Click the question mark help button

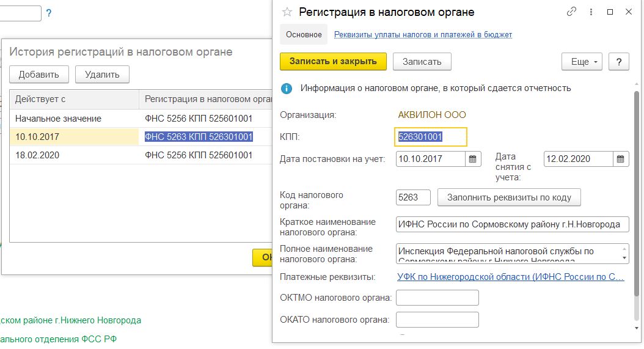(x=619, y=62)
